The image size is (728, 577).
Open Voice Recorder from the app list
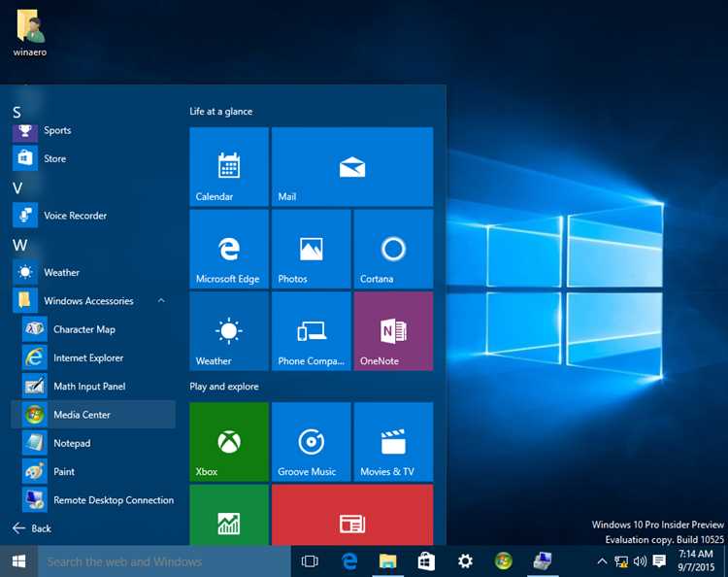point(93,216)
